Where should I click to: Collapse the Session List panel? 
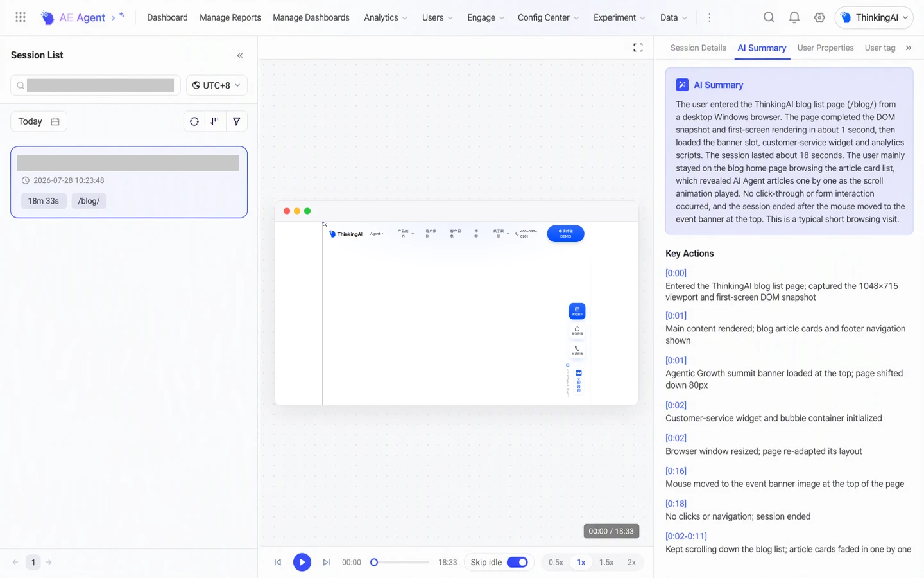(x=240, y=55)
